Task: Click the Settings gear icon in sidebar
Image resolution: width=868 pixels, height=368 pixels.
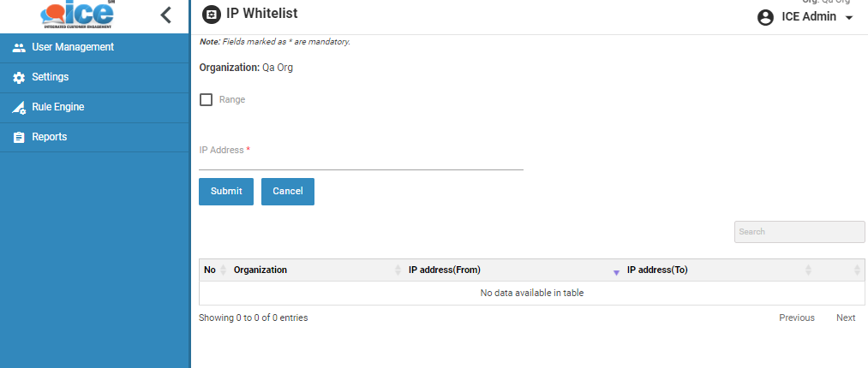Action: click(x=19, y=78)
